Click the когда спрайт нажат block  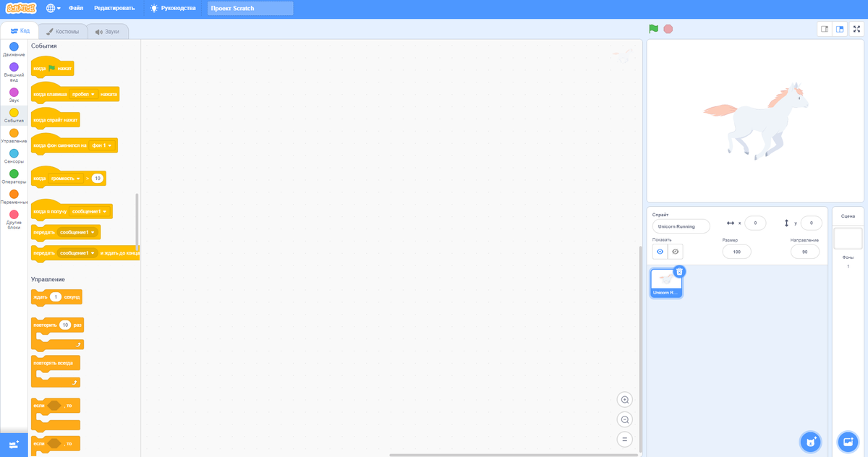point(56,118)
